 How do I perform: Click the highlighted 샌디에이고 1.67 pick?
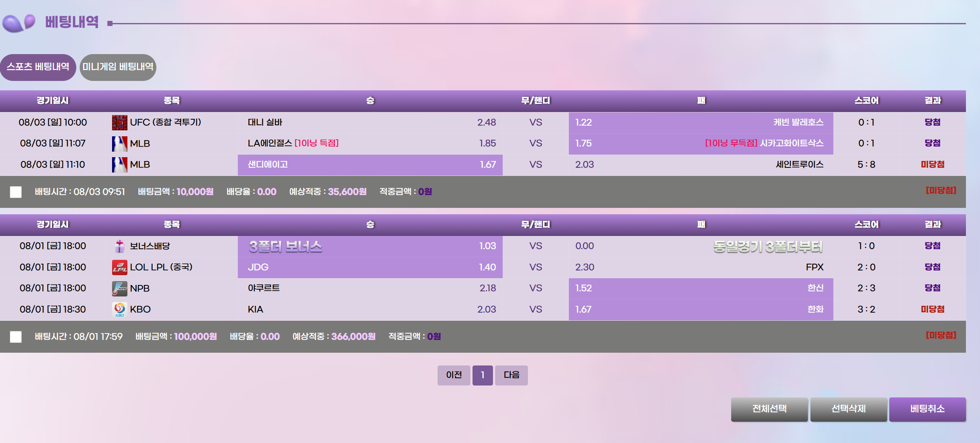coord(370,165)
